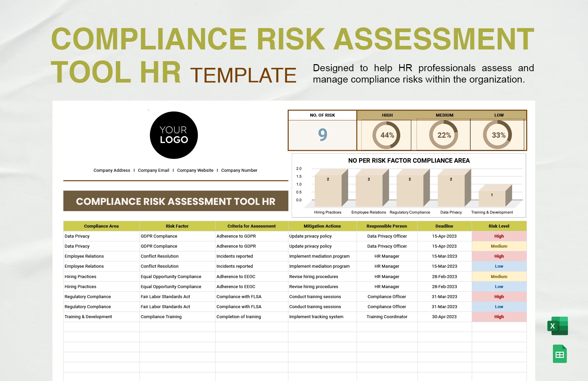Click the High risk cell for Training & Development
The width and height of the screenshot is (588, 381).
coord(499,317)
